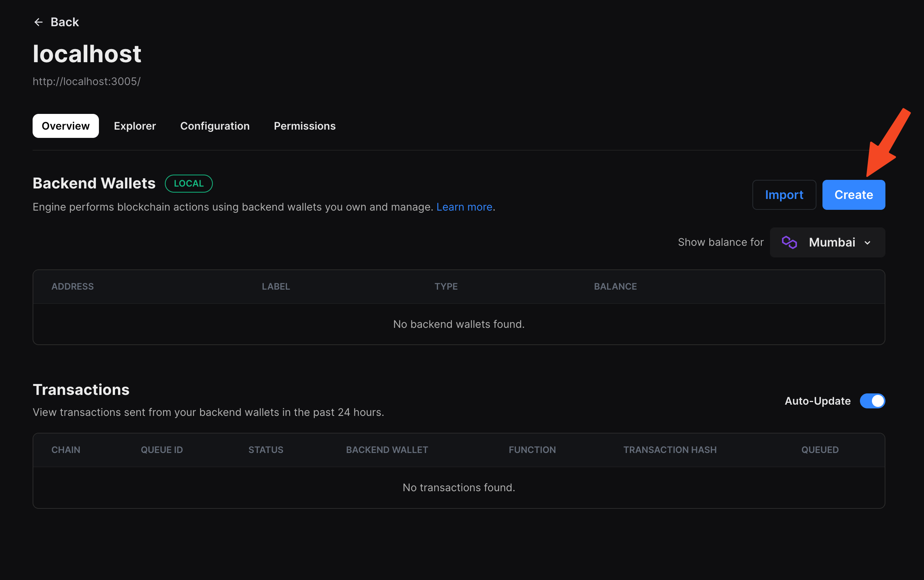Toggle Auto-Update for transactions
The image size is (924, 580).
pyautogui.click(x=872, y=401)
